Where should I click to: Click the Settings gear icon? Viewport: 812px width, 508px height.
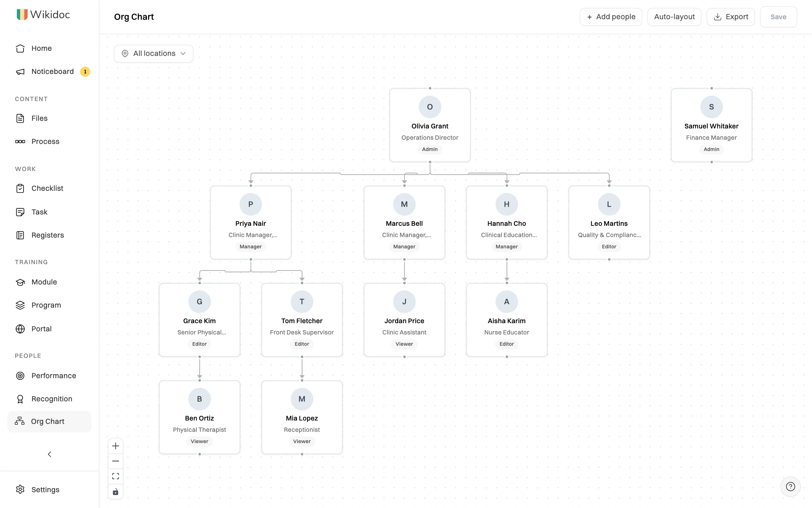coord(20,490)
